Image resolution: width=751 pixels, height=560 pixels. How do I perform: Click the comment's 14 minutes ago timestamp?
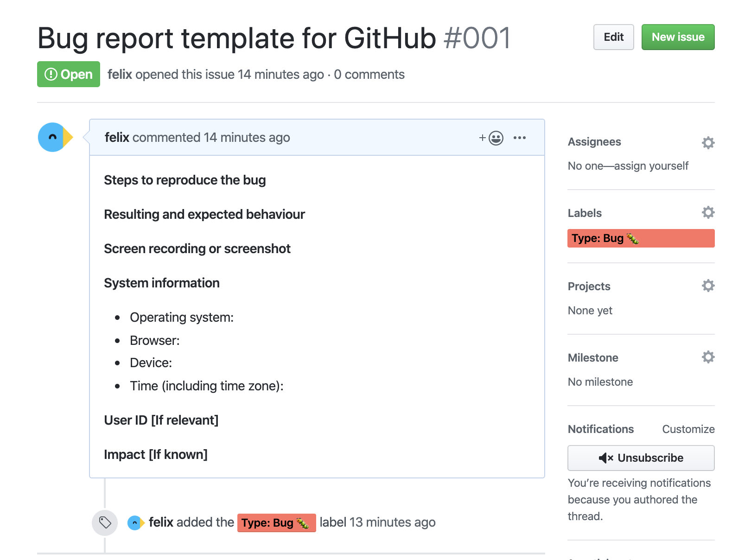click(247, 138)
